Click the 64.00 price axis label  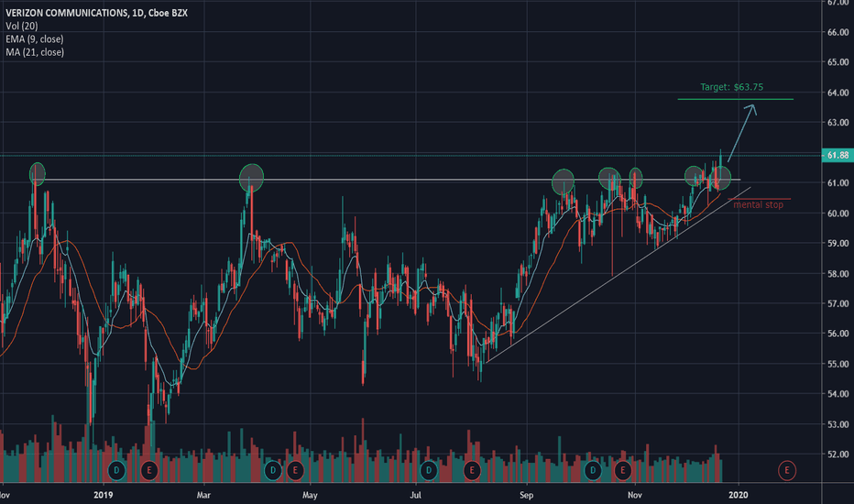[x=838, y=93]
